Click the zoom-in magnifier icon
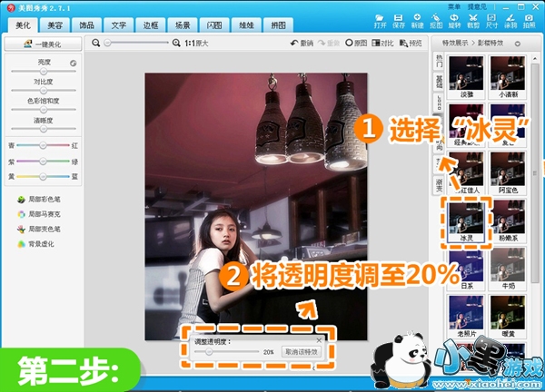The height and width of the screenshot is (392, 545). click(x=174, y=43)
